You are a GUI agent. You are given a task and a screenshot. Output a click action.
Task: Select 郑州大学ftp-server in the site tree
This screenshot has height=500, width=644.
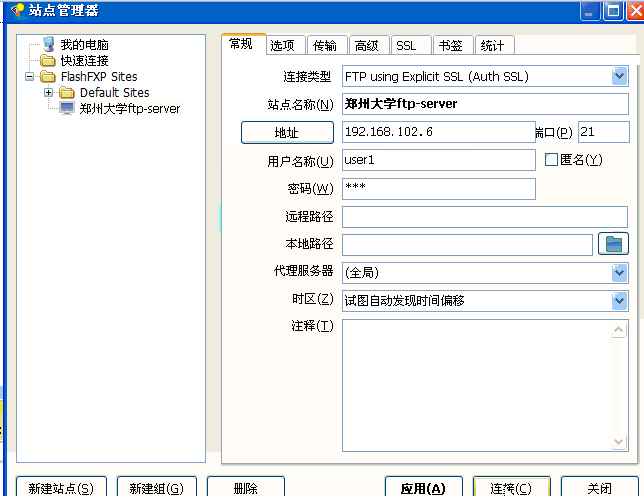tap(130, 108)
